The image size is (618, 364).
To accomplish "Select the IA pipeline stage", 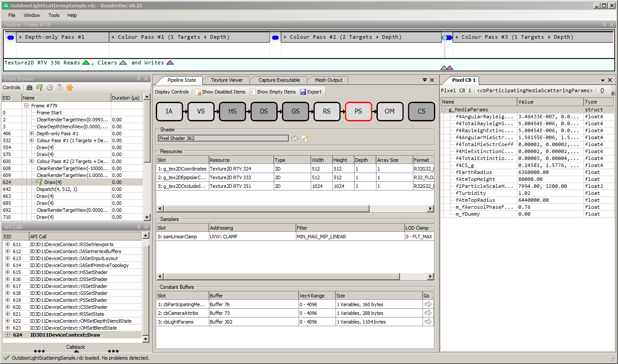I will point(169,111).
